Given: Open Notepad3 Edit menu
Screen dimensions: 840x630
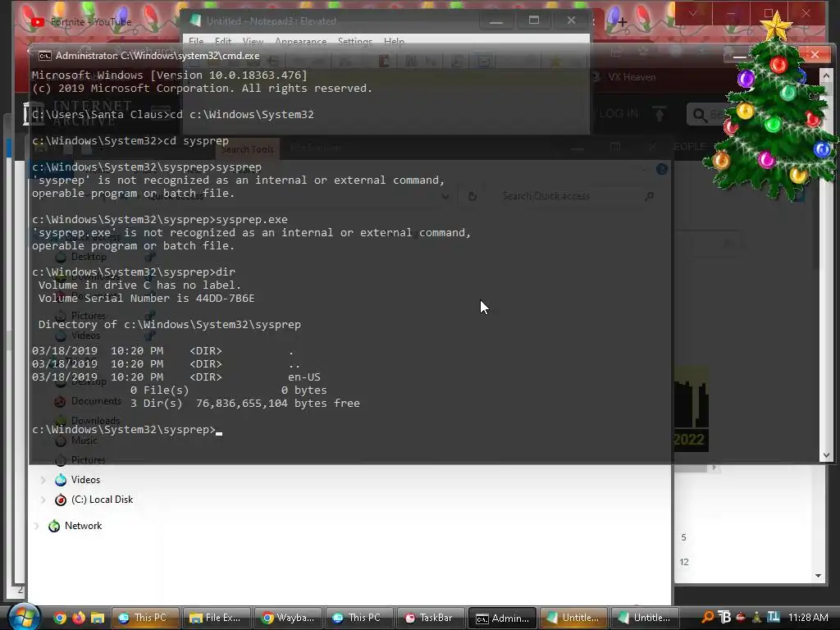Looking at the screenshot, I should (223, 41).
